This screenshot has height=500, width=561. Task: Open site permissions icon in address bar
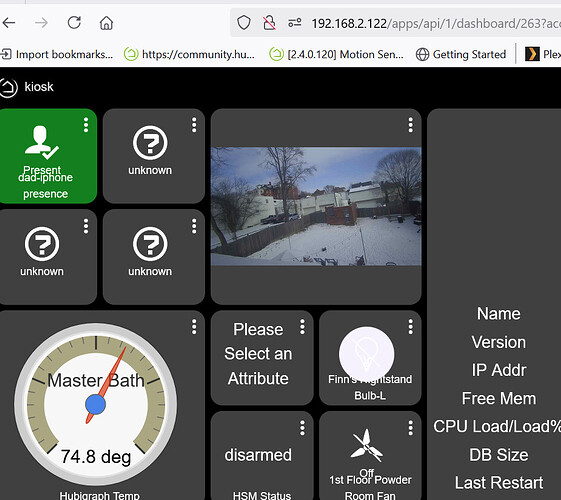(295, 23)
